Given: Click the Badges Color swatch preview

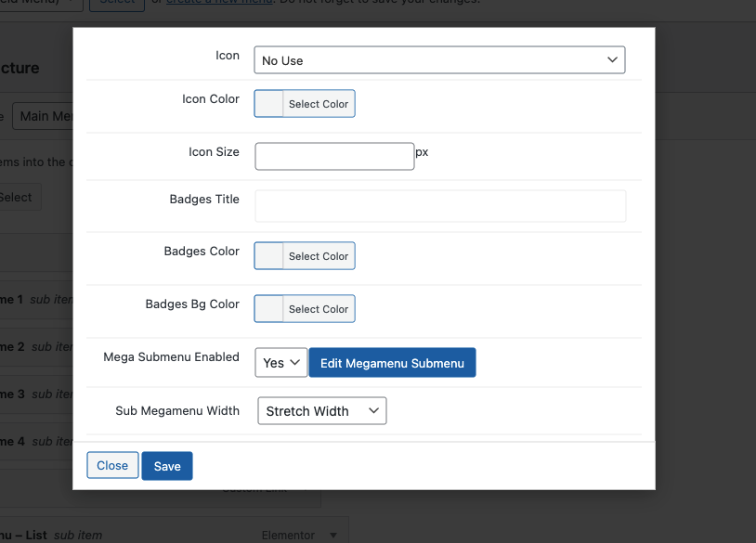Looking at the screenshot, I should [269, 256].
